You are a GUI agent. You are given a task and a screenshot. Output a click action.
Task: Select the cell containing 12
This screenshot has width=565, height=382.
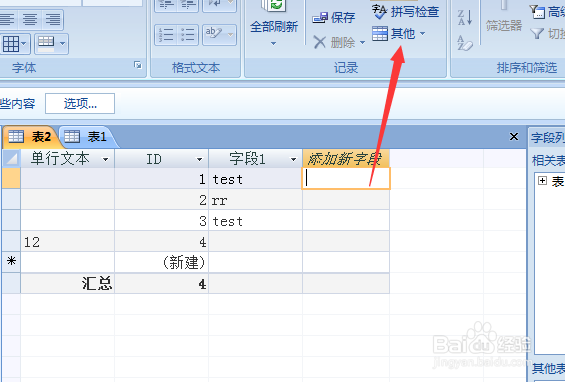click(68, 241)
